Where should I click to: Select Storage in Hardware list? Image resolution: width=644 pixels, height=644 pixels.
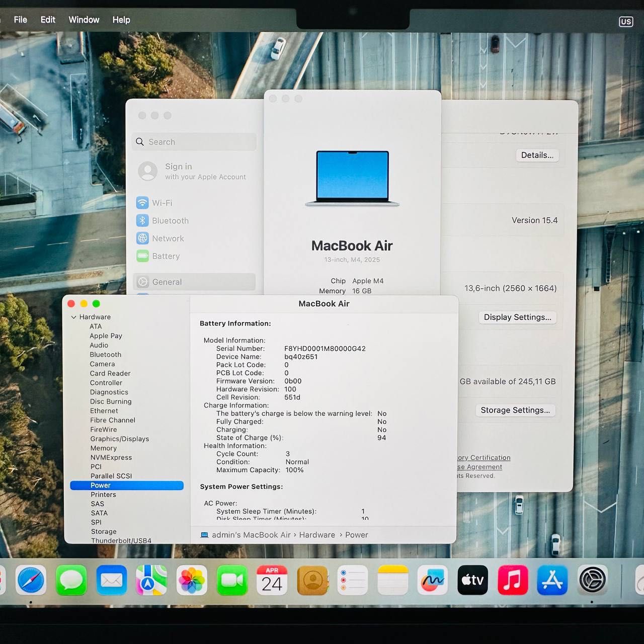point(104,531)
